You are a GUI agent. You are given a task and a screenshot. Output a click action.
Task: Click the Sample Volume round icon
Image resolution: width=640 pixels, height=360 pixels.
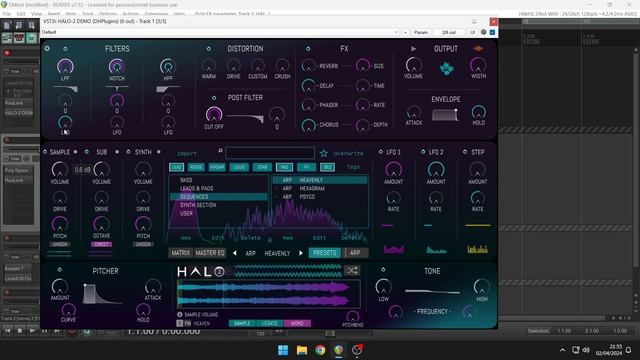point(180,315)
